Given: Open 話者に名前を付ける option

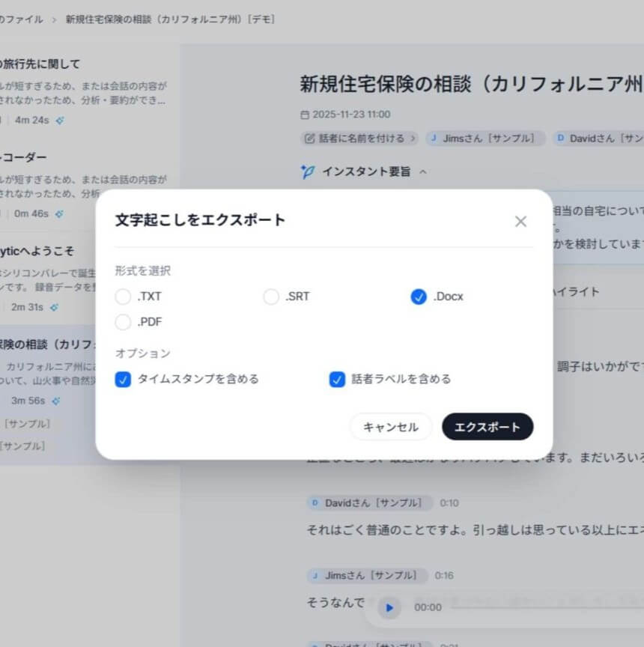Looking at the screenshot, I should 359,139.
